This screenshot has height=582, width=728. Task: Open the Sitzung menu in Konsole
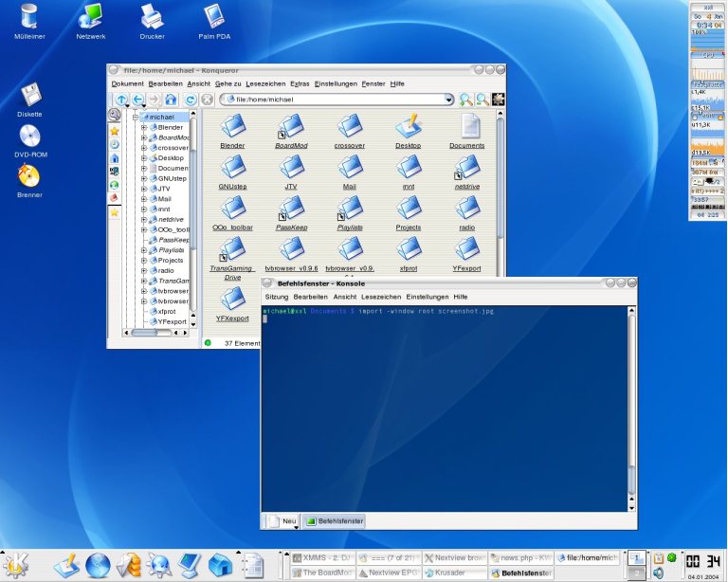tap(277, 297)
